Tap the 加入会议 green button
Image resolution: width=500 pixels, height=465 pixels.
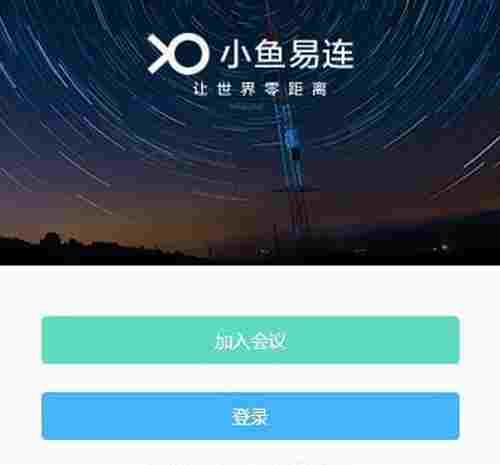[x=251, y=340]
